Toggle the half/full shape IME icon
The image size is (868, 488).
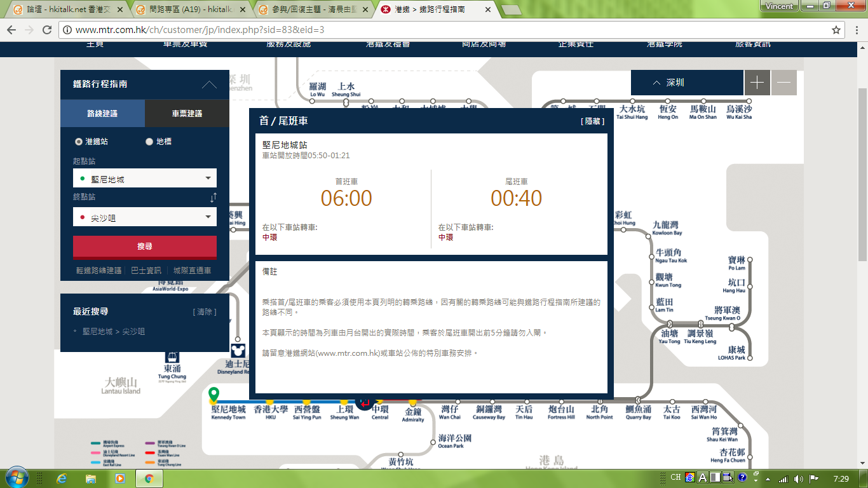(715, 477)
